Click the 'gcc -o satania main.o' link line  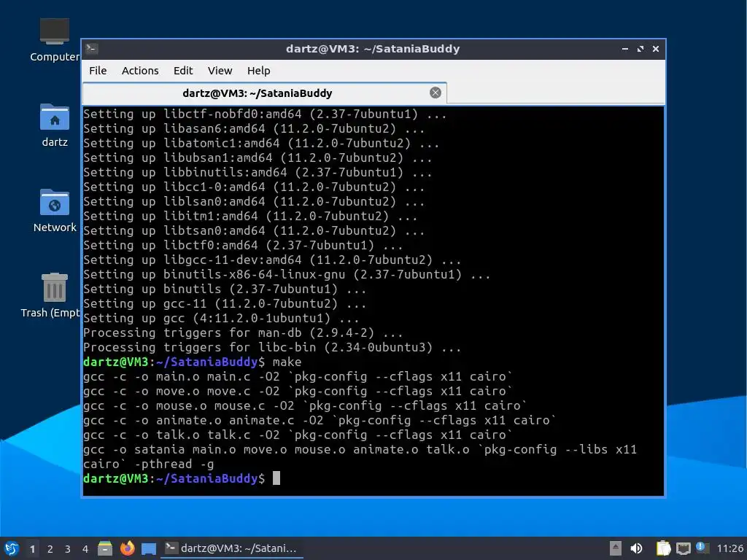coord(360,449)
